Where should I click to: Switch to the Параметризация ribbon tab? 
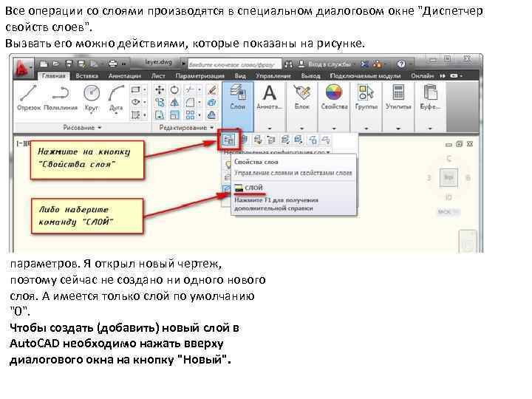click(199, 75)
